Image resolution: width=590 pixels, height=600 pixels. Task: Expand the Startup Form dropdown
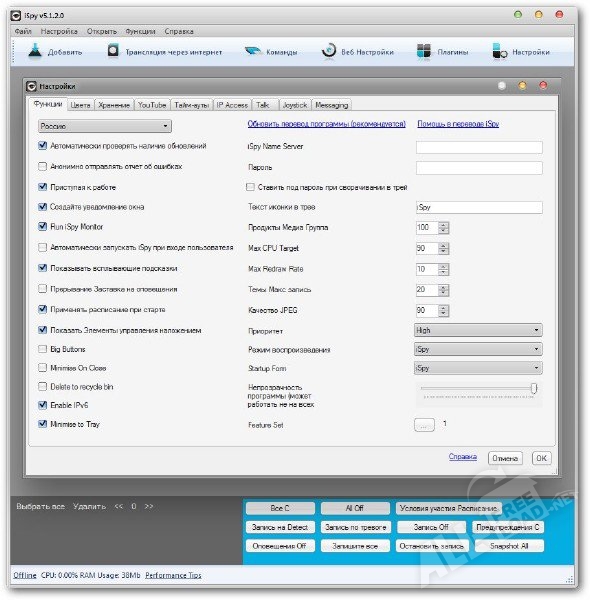point(478,368)
